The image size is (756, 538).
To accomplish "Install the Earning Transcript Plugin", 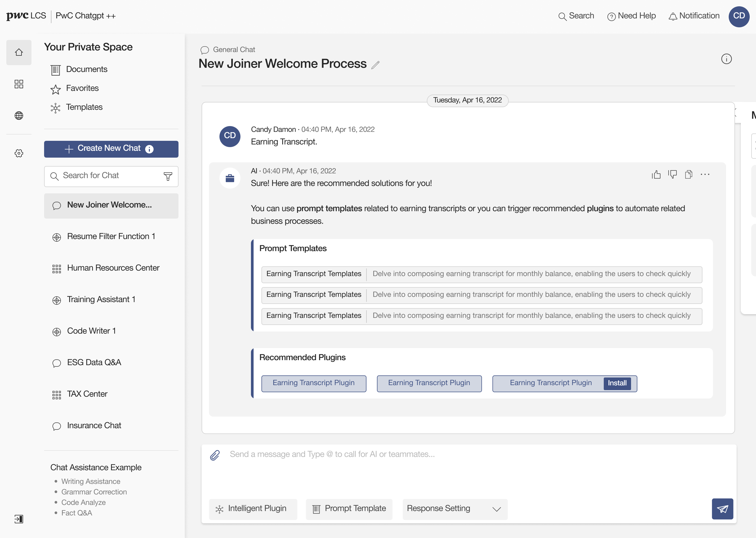I will (x=617, y=383).
